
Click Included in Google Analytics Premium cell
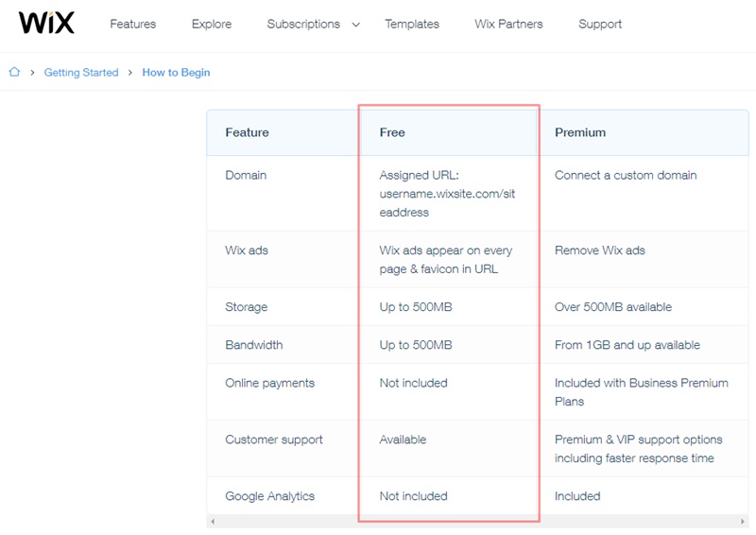577,496
